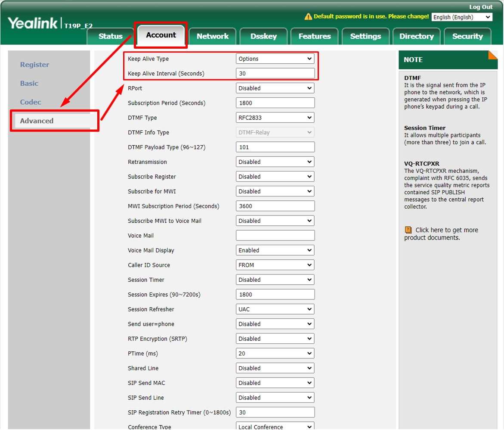Expand the DTMF Type dropdown
504x430 pixels.
coord(275,118)
